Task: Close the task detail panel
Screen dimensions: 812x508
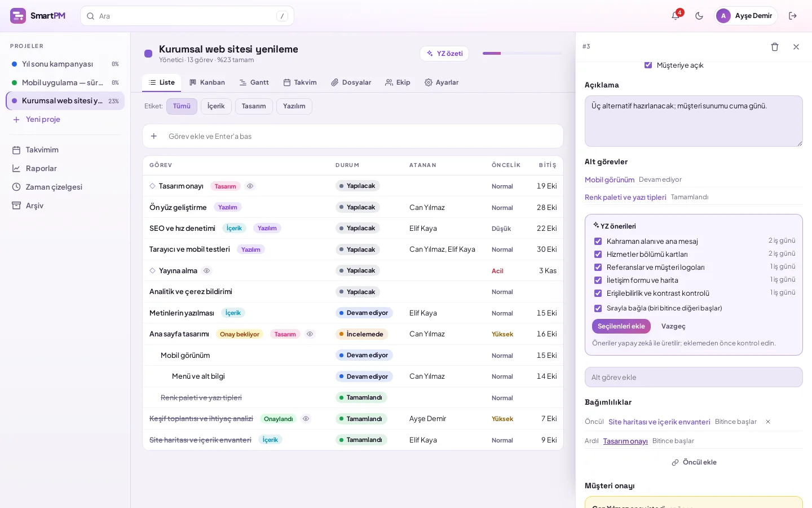Action: (796, 47)
